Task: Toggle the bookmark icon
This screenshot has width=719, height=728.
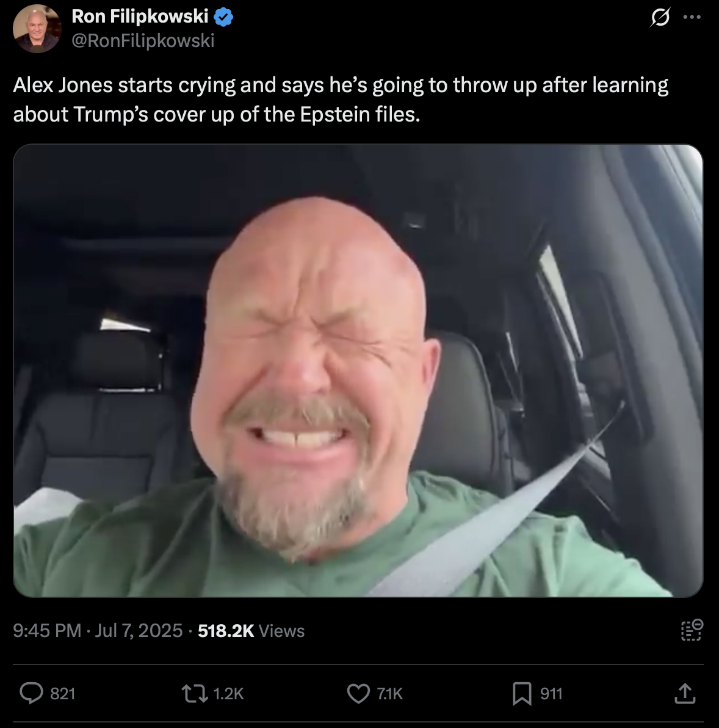Action: (x=522, y=694)
